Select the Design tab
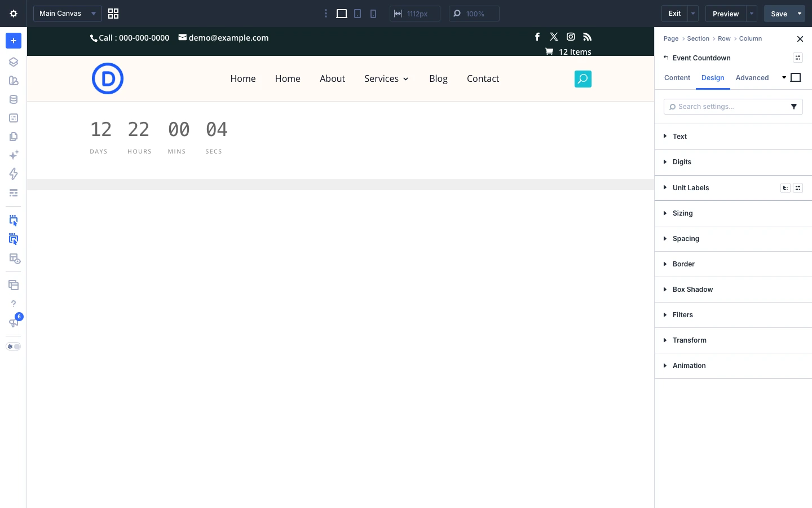 (x=713, y=78)
